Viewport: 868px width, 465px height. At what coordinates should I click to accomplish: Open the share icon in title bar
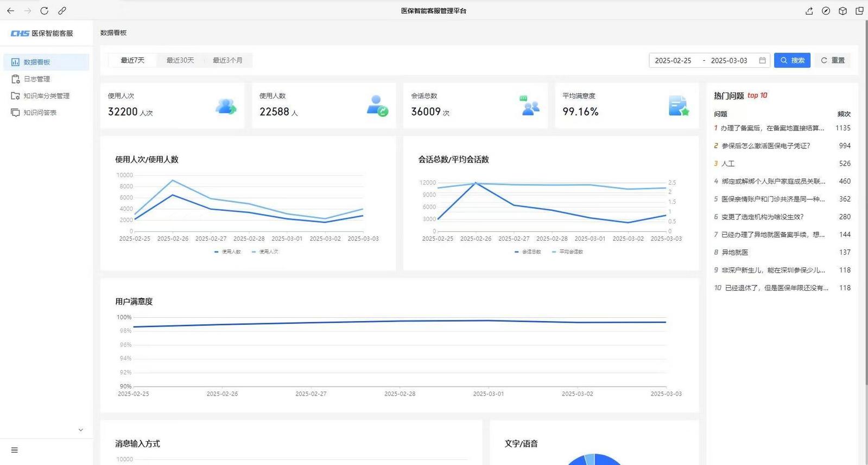[x=809, y=11]
